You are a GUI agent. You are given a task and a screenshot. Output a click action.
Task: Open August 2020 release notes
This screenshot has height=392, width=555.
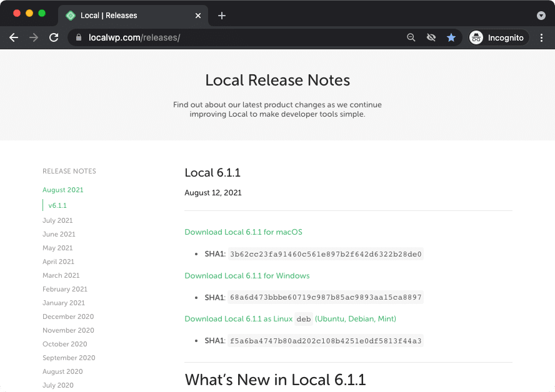(62, 371)
